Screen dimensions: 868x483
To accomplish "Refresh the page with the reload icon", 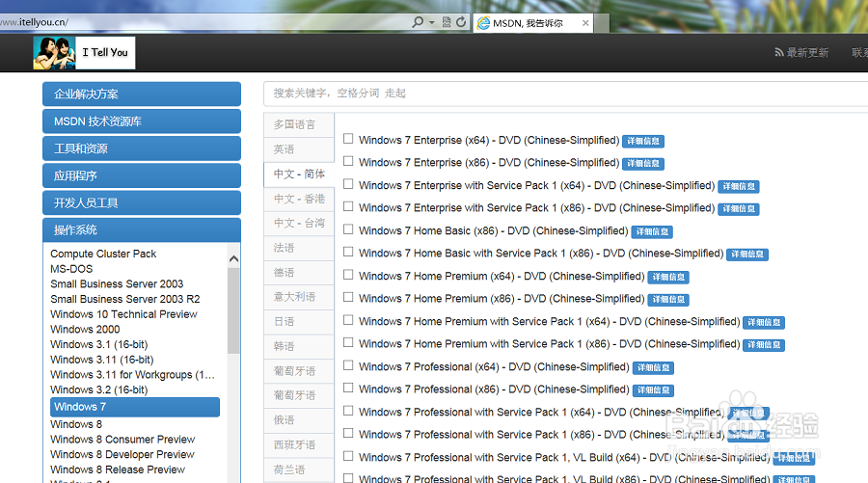I will 461,22.
